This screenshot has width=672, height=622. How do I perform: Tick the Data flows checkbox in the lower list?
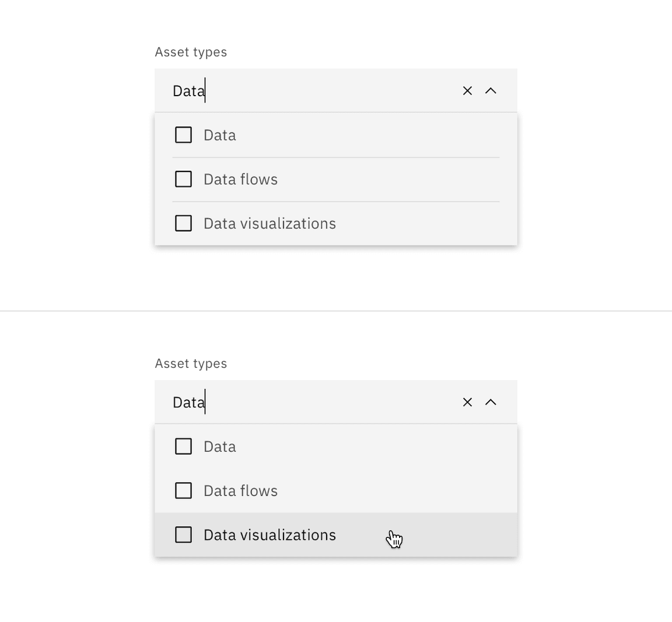pyautogui.click(x=184, y=491)
